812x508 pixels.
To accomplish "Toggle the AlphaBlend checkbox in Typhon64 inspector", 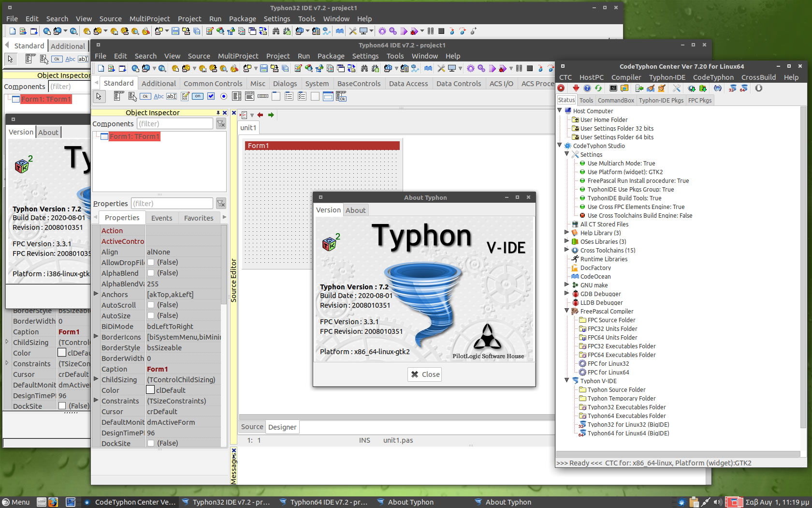I will 151,273.
